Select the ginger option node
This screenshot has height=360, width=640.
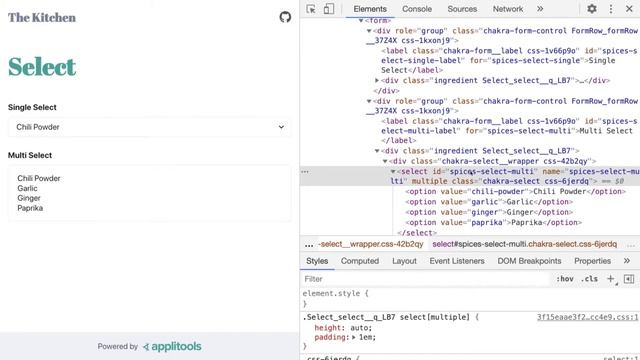(x=489, y=212)
